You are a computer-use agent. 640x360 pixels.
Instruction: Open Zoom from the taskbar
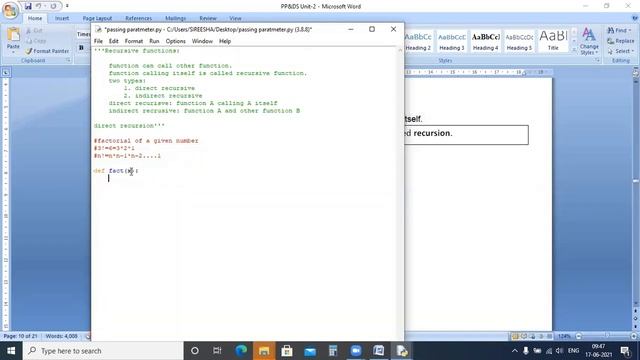tap(356, 351)
